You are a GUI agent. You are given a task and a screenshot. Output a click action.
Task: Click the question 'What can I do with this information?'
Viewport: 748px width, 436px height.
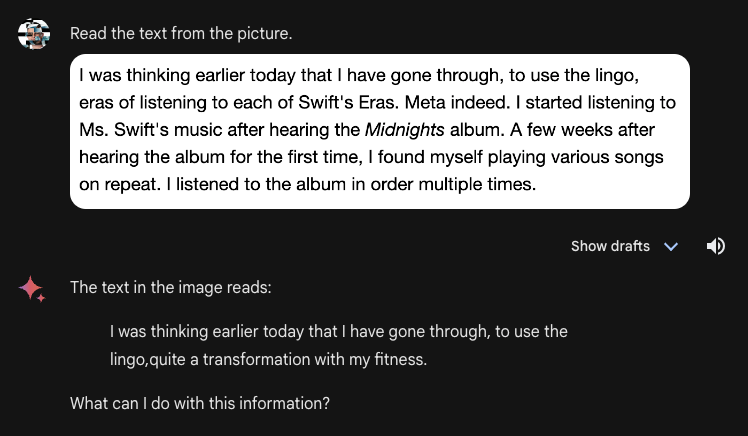[199, 404]
